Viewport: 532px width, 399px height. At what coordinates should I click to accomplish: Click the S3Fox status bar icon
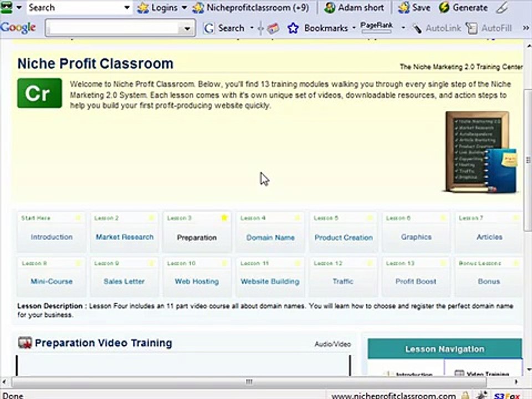(506, 396)
